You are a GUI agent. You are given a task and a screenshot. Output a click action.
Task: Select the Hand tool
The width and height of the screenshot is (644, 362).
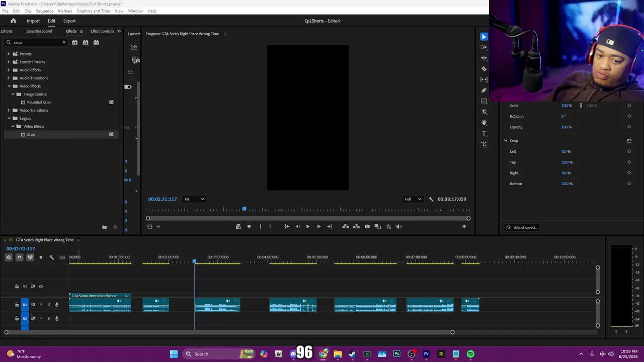coord(484,123)
